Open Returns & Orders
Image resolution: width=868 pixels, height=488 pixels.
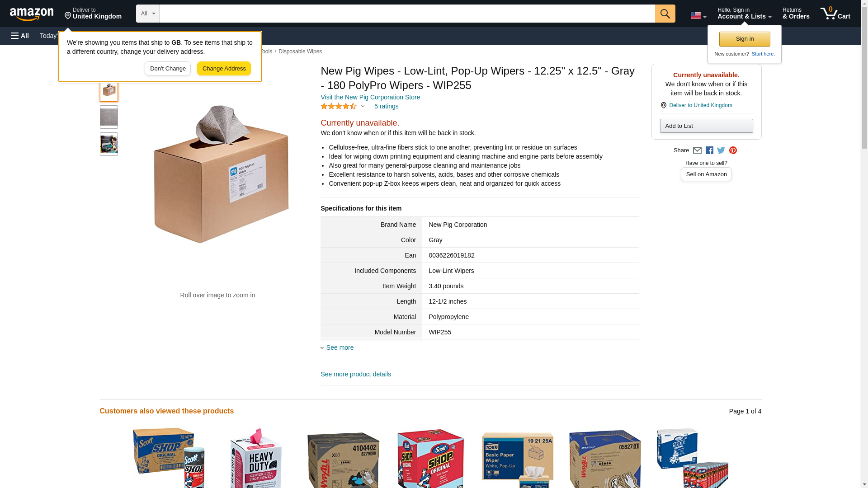coord(796,14)
